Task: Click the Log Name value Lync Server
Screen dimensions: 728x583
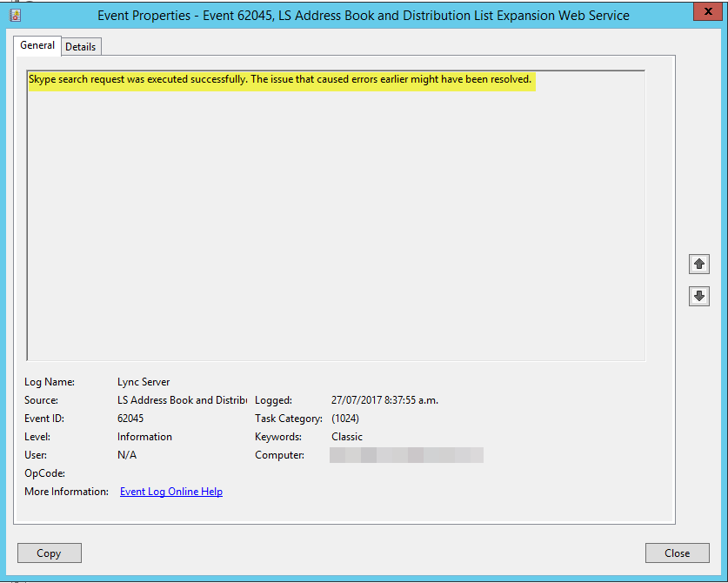Action: [x=144, y=382]
